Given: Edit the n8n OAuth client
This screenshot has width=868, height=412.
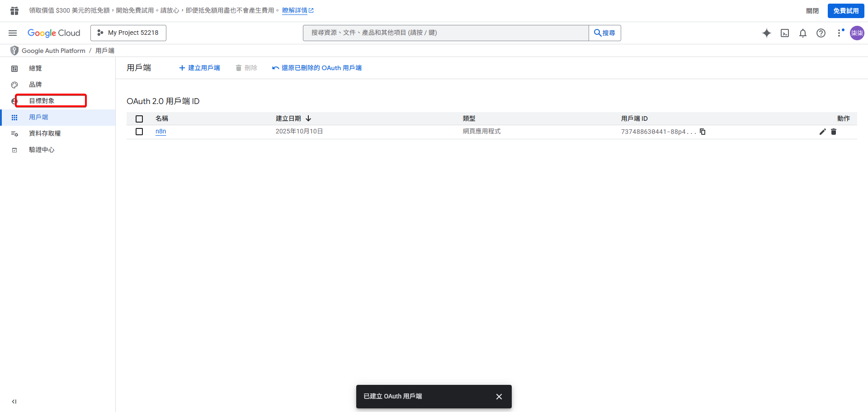Looking at the screenshot, I should 822,132.
